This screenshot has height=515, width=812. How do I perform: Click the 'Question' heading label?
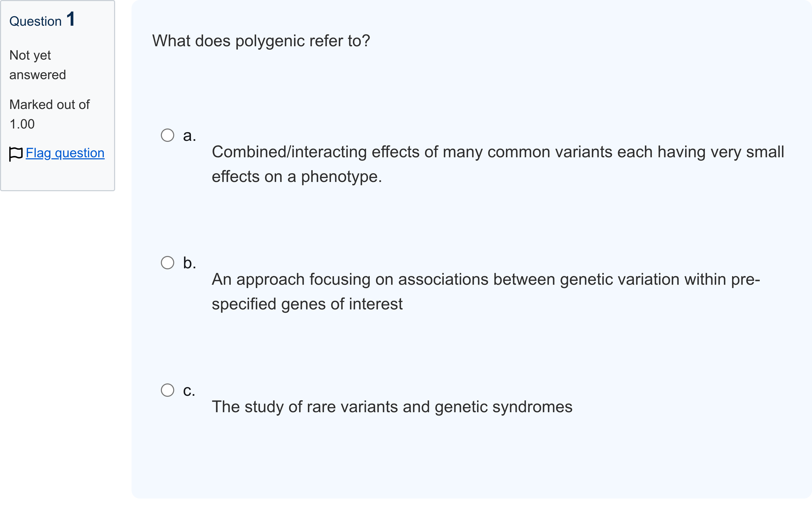(x=35, y=22)
